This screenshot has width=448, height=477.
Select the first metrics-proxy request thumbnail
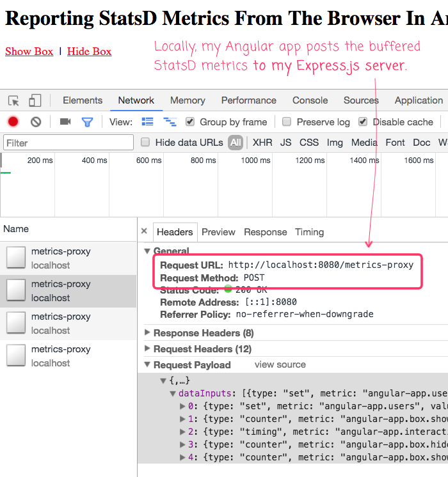(16, 258)
